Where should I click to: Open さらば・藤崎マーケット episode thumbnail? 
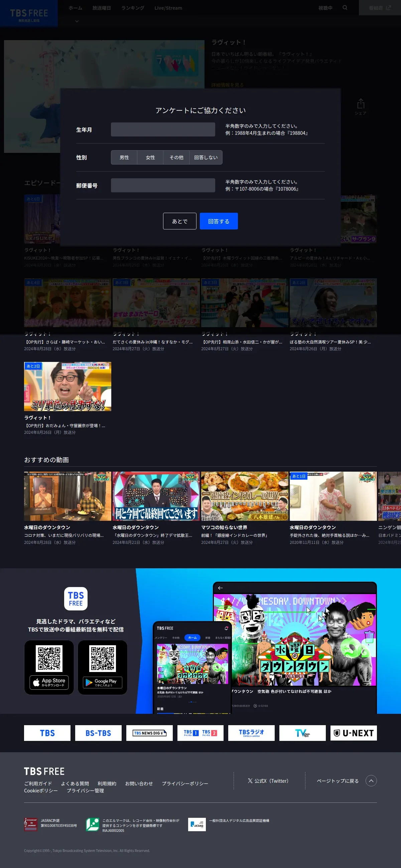click(x=68, y=303)
